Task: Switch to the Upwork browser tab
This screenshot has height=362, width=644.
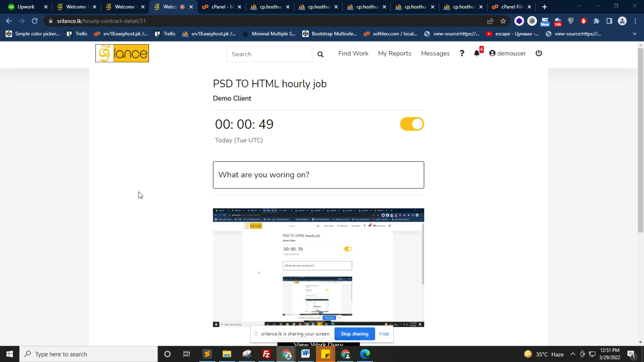Action: (x=26, y=7)
